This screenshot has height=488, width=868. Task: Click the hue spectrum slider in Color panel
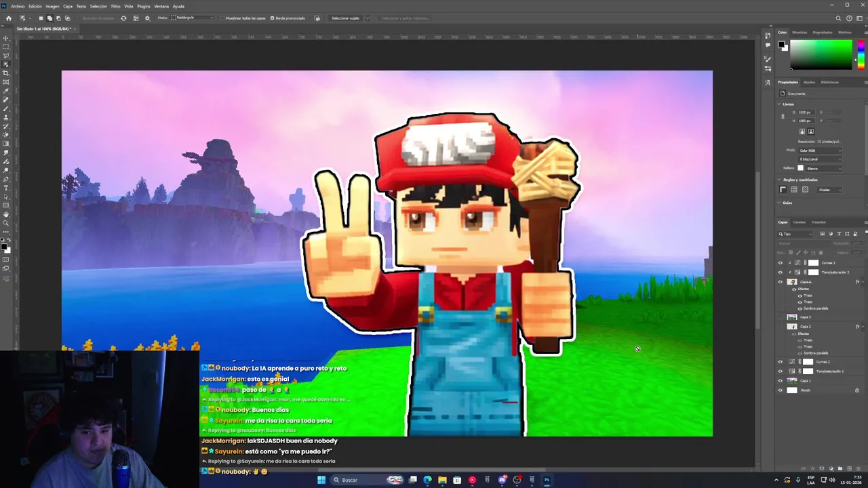tap(861, 55)
